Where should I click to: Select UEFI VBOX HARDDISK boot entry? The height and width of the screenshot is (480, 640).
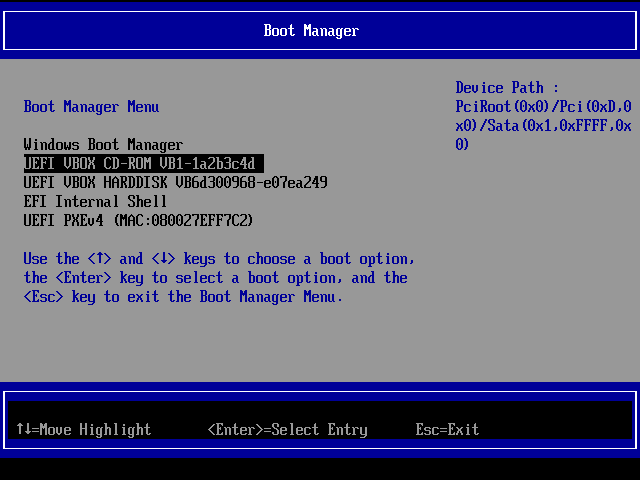175,182
